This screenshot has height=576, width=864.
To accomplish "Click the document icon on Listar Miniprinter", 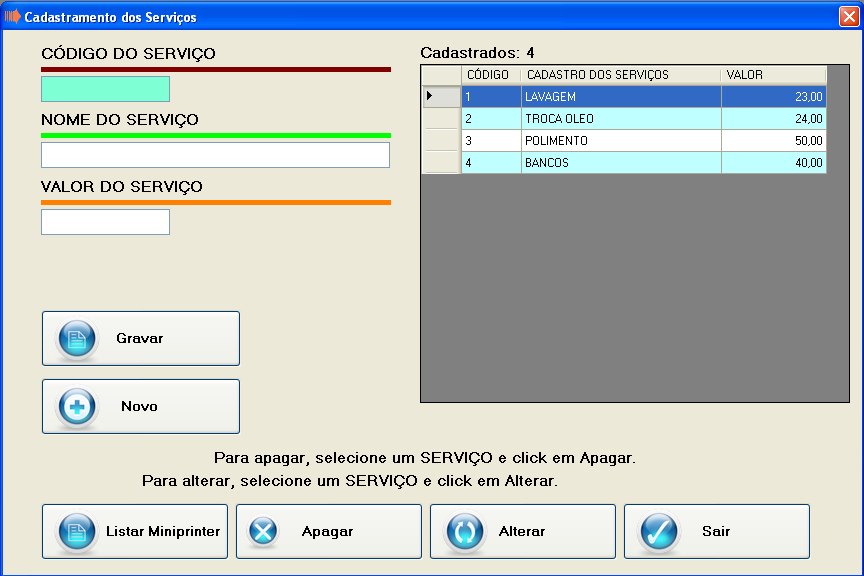I will click(77, 531).
